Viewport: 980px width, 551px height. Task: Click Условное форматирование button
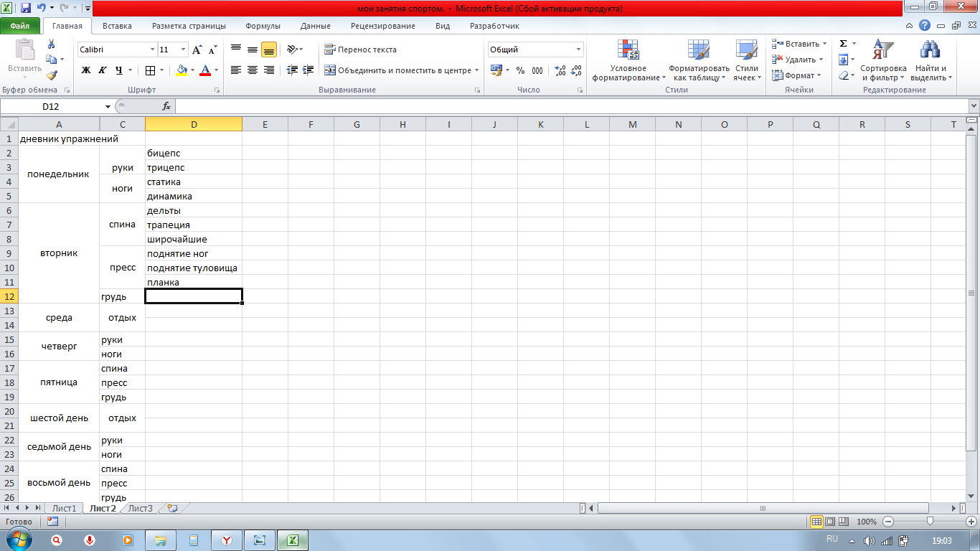(628, 60)
